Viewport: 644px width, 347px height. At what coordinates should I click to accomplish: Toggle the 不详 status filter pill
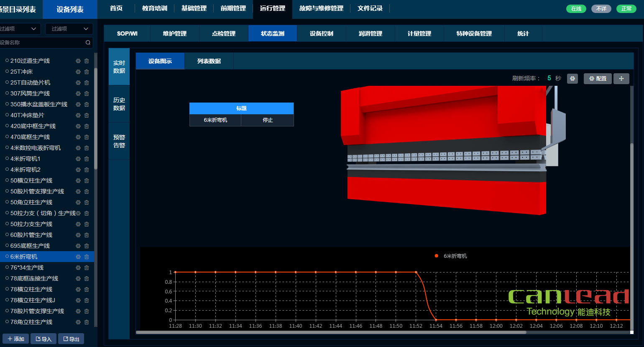[x=601, y=9]
